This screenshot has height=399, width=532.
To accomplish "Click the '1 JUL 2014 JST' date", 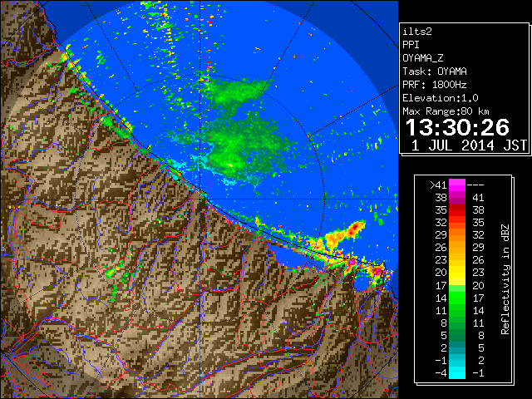I will (x=469, y=145).
